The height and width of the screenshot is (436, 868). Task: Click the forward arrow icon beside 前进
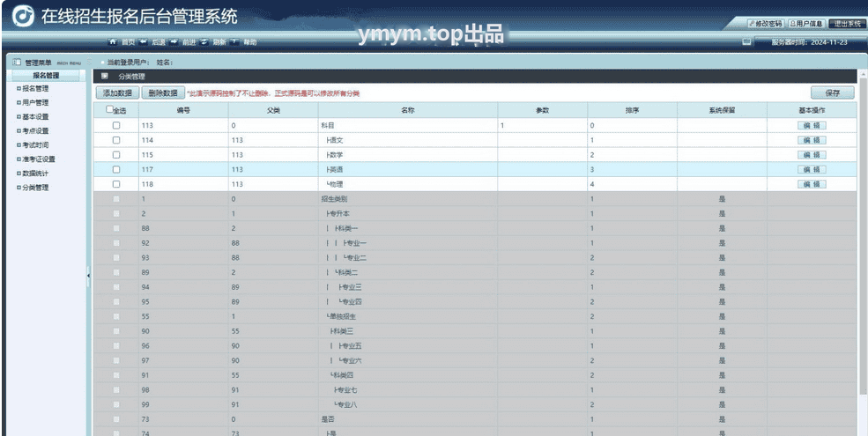[174, 41]
